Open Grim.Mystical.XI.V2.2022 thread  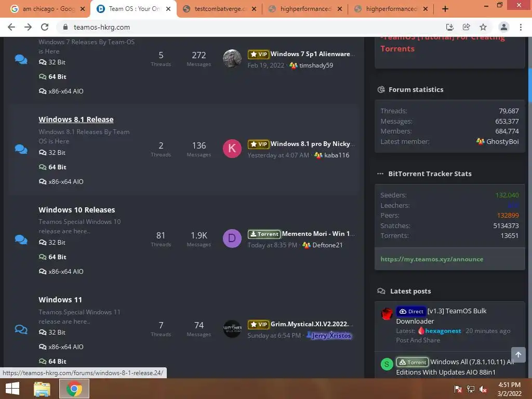click(x=312, y=324)
